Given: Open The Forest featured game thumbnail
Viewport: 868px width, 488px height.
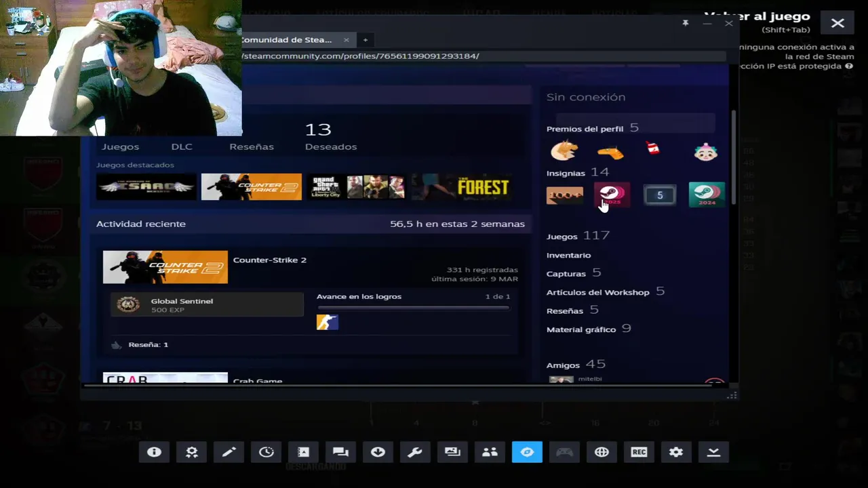Looking at the screenshot, I should (462, 187).
